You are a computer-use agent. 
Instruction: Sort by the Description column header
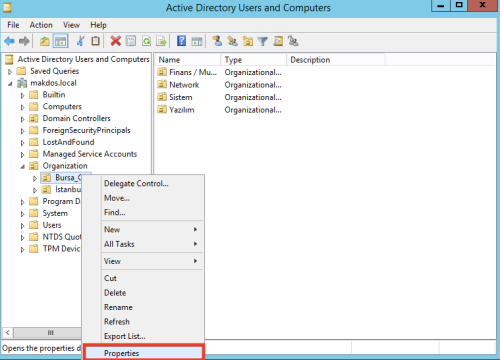coord(336,60)
